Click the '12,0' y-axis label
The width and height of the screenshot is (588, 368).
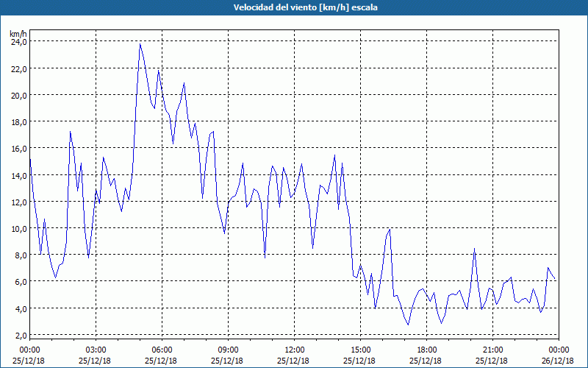[19, 202]
